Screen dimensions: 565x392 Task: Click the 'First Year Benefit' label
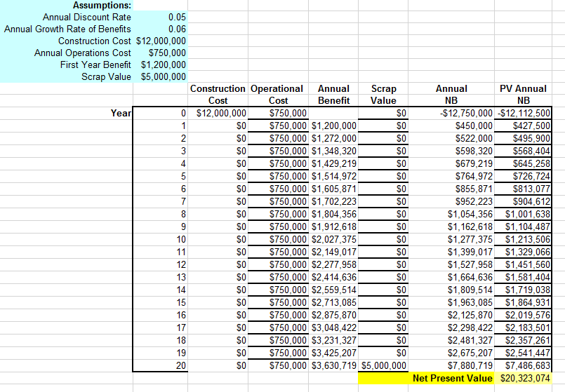click(x=95, y=65)
